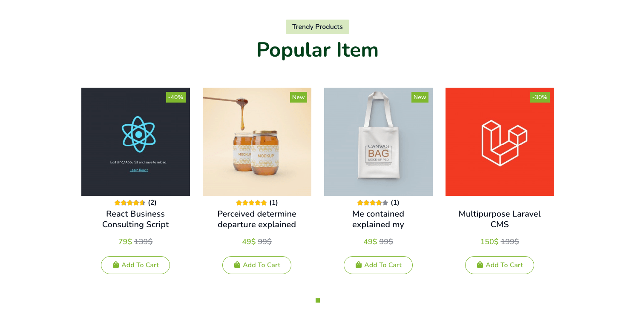Open the honey jar mockup image
This screenshot has height=323, width=644.
pyautogui.click(x=257, y=141)
